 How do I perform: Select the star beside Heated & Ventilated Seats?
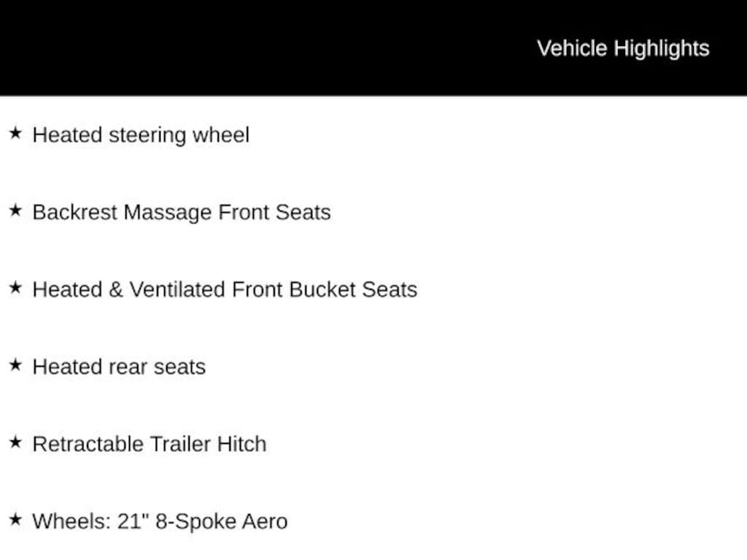tap(15, 288)
